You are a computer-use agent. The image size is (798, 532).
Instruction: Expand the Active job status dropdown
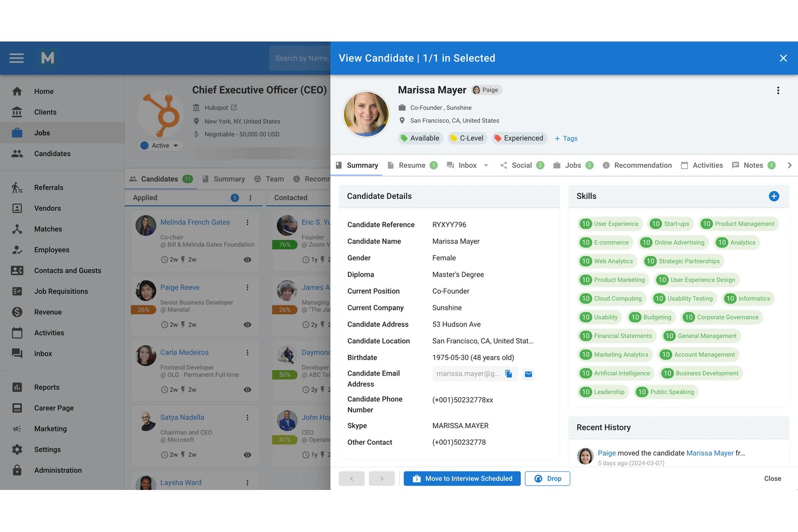click(161, 146)
